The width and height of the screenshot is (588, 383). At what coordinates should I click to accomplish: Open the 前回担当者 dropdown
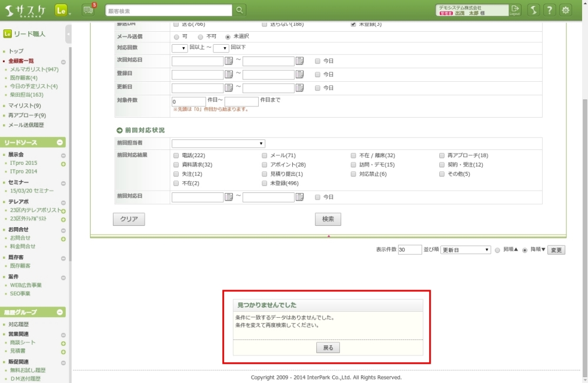pos(218,144)
